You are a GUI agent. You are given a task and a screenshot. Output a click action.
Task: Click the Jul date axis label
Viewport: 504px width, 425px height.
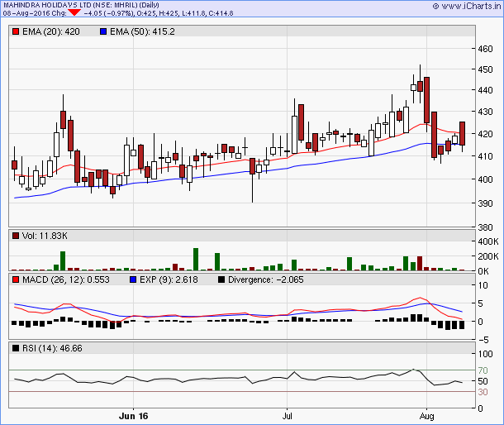coord(287,416)
